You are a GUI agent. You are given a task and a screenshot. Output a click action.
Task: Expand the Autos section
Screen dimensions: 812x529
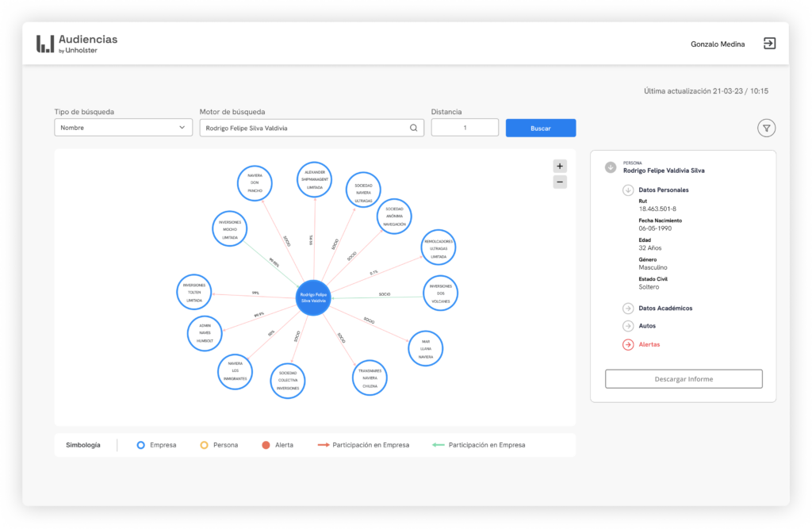point(628,326)
